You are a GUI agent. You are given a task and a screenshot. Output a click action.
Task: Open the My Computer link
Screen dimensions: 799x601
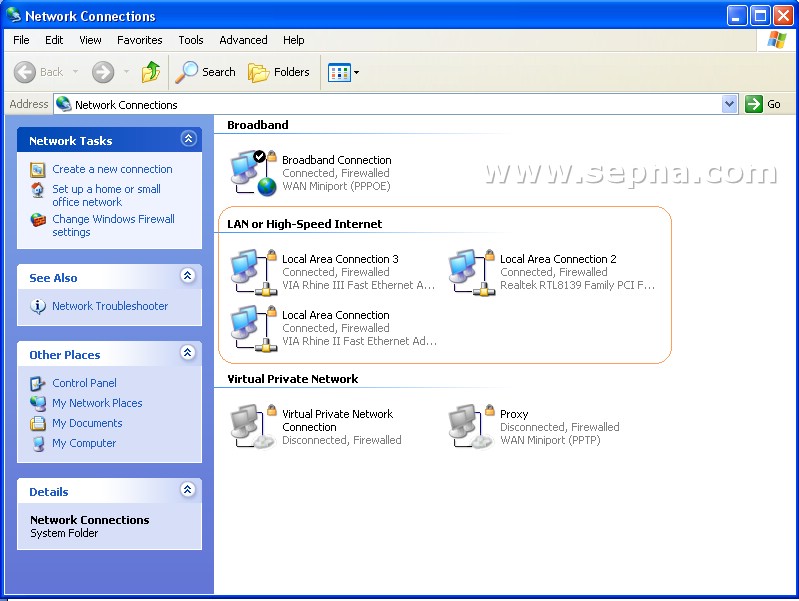(84, 443)
